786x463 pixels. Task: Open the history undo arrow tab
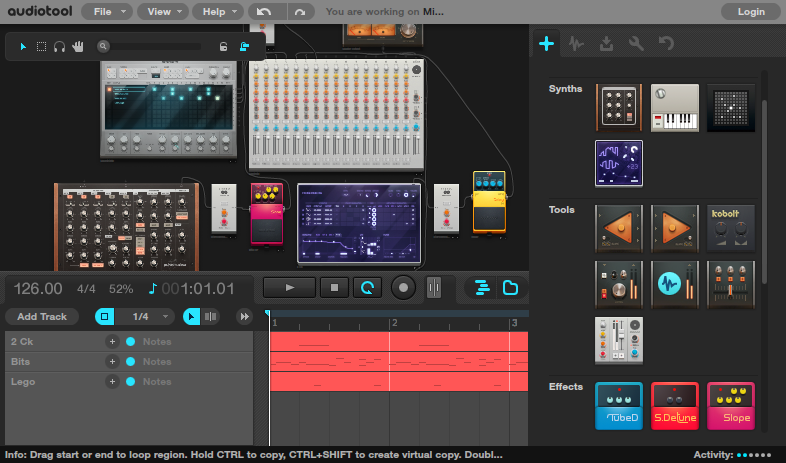[x=666, y=44]
